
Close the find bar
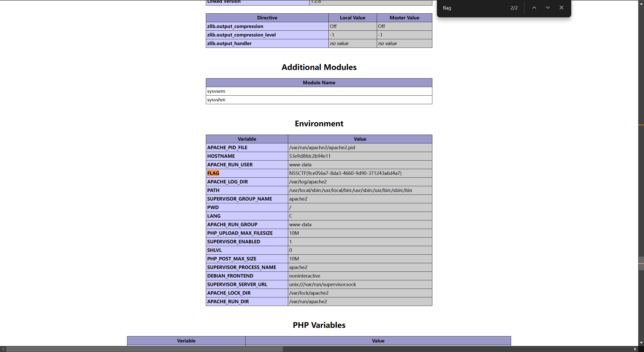point(561,8)
